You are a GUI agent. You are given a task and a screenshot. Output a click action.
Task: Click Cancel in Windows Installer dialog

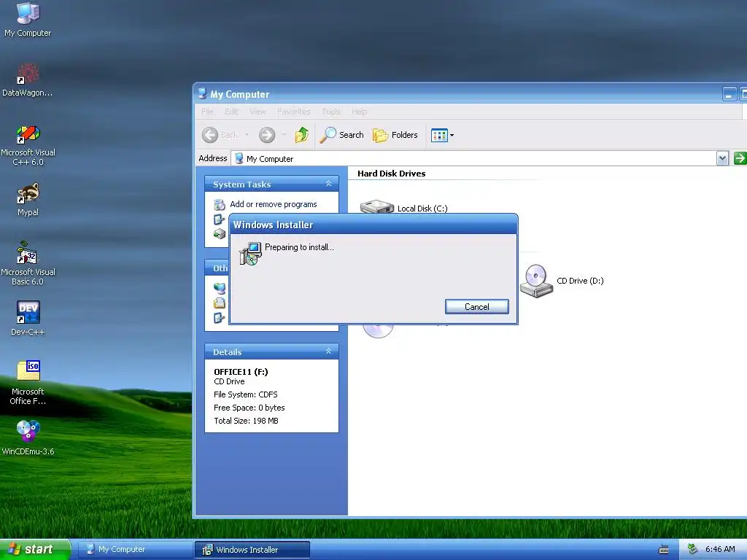(476, 307)
